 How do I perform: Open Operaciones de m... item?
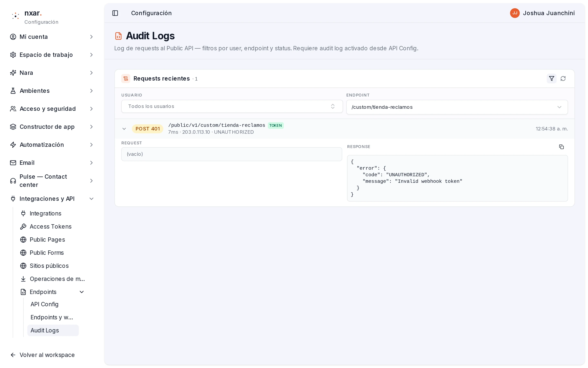coord(52,279)
